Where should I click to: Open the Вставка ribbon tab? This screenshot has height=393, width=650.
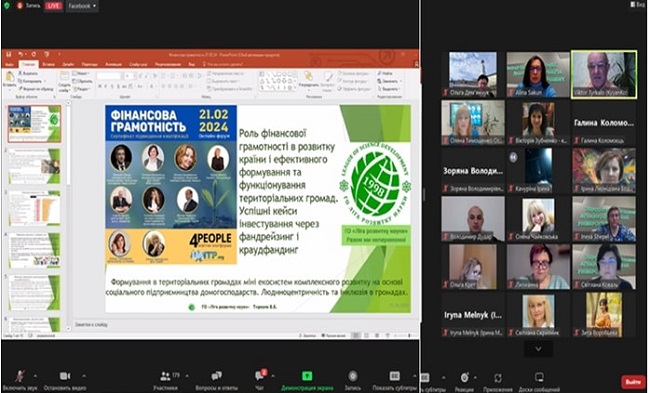(49, 64)
